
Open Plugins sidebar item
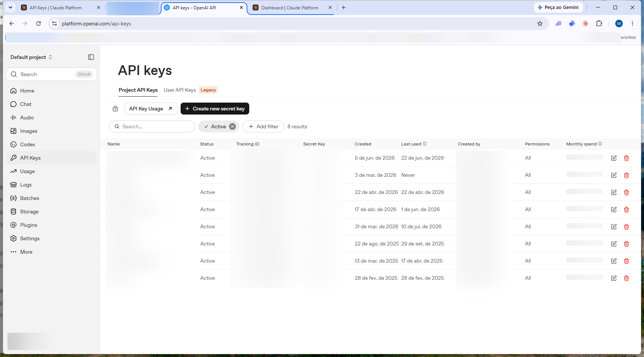pyautogui.click(x=51, y=225)
